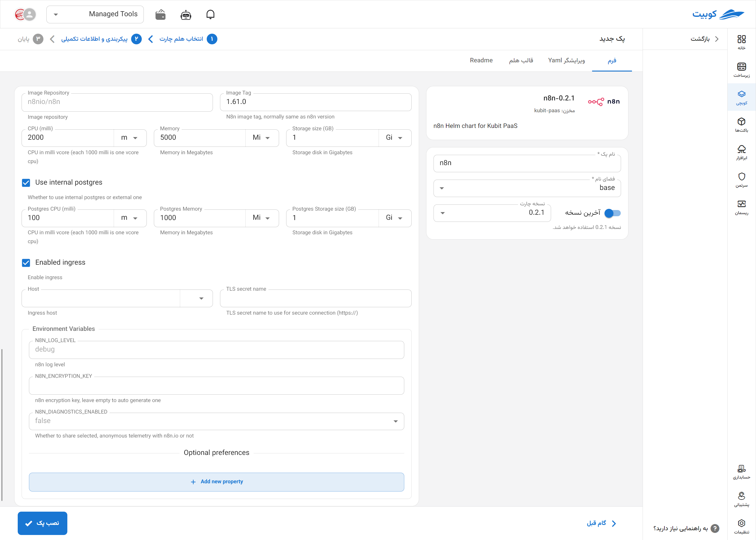Screen dimensions: 756x540
Task: Click step 1 انتخاب هلم چارت
Action: (188, 39)
